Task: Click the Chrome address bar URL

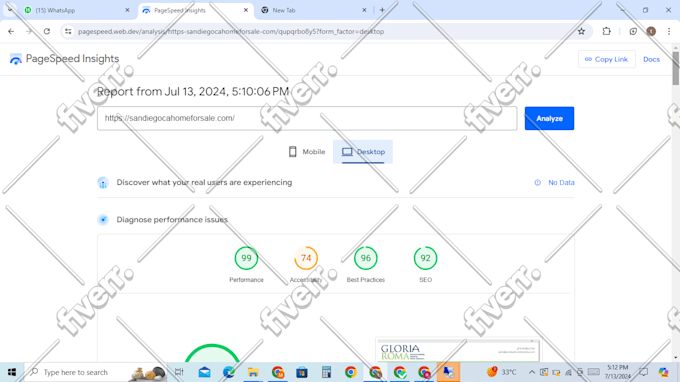Action: [x=231, y=31]
